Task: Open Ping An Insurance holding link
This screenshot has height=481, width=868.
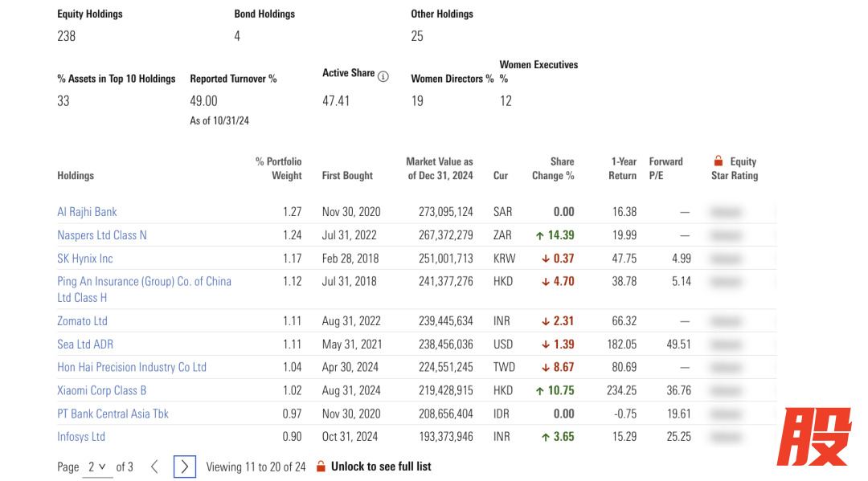Action: click(x=144, y=282)
